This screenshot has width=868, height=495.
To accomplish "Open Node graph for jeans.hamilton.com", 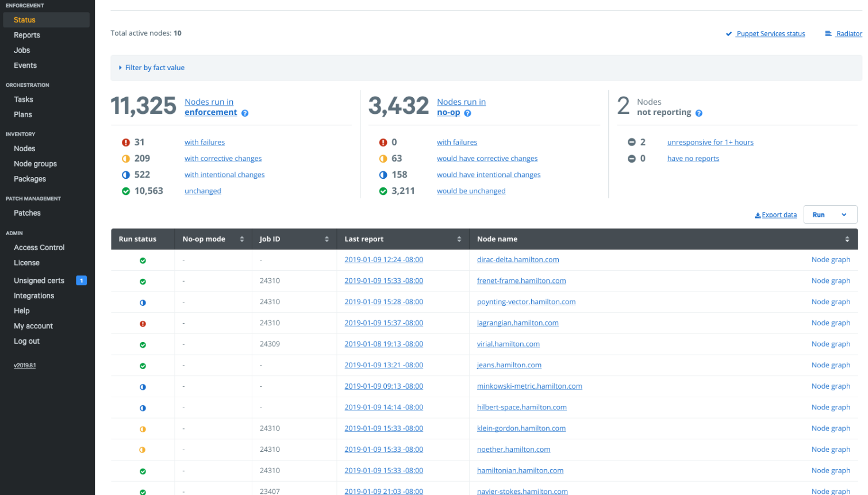I will coord(831,365).
